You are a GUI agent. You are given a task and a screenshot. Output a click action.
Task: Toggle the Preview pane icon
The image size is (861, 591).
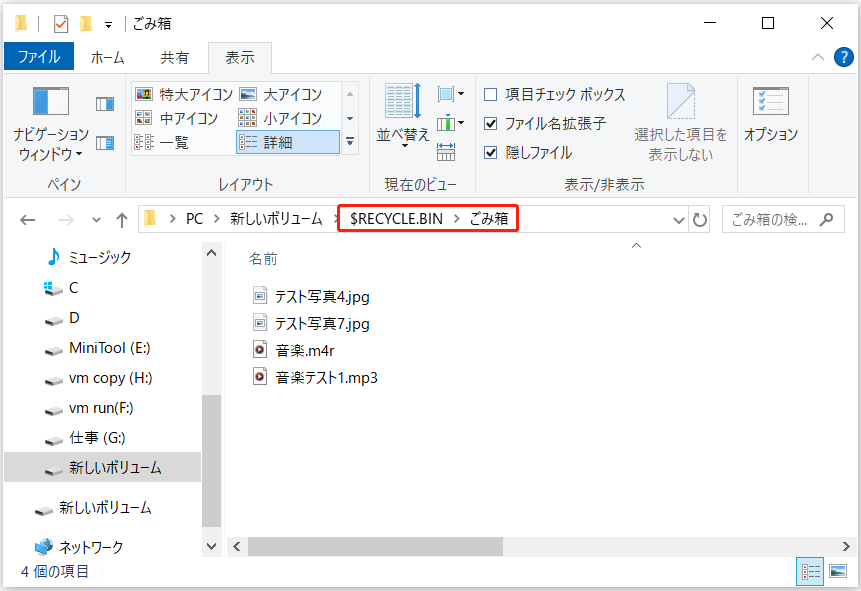[x=105, y=104]
